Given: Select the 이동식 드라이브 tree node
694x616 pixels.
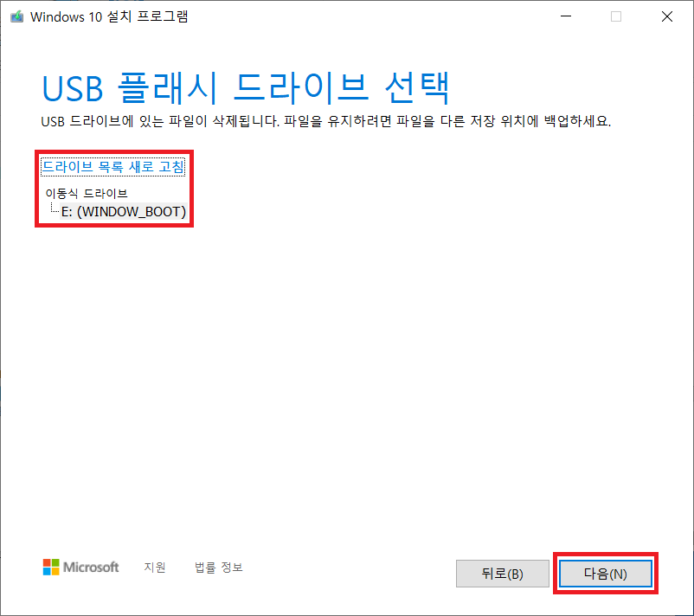Looking at the screenshot, I should point(87,194).
